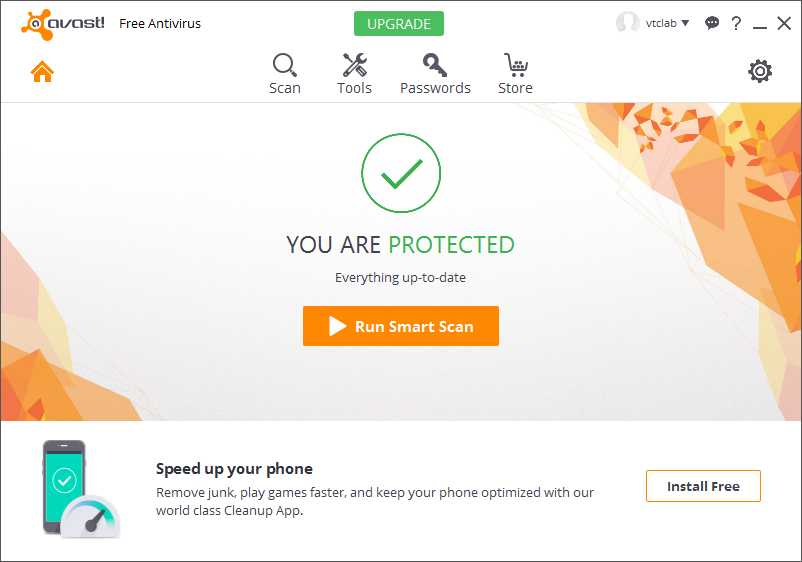The height and width of the screenshot is (562, 802).
Task: Go to the Home dashboard icon
Action: click(42, 72)
